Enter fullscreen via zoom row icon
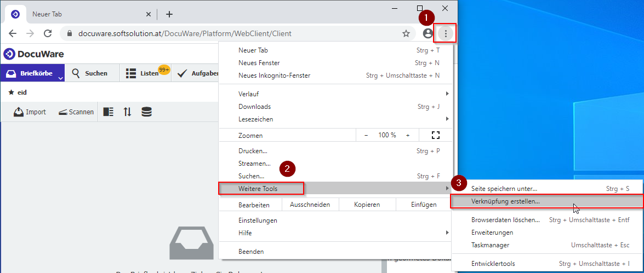The image size is (644, 273). tap(436, 135)
